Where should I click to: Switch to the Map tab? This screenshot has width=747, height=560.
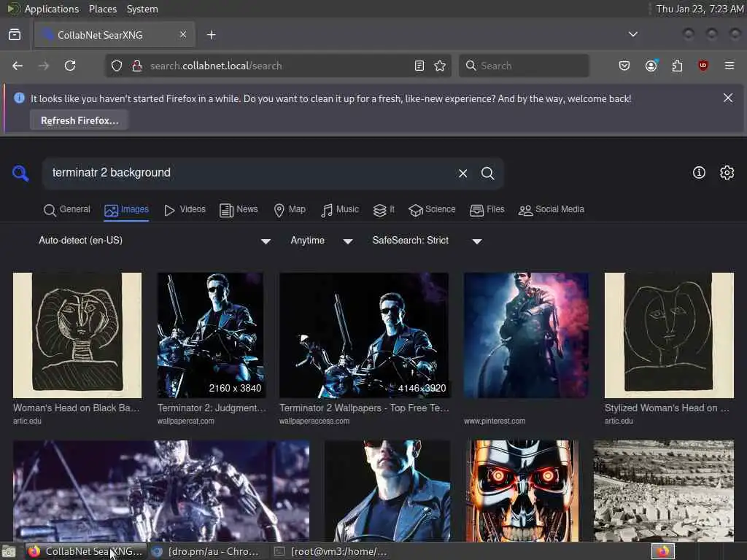pos(290,209)
